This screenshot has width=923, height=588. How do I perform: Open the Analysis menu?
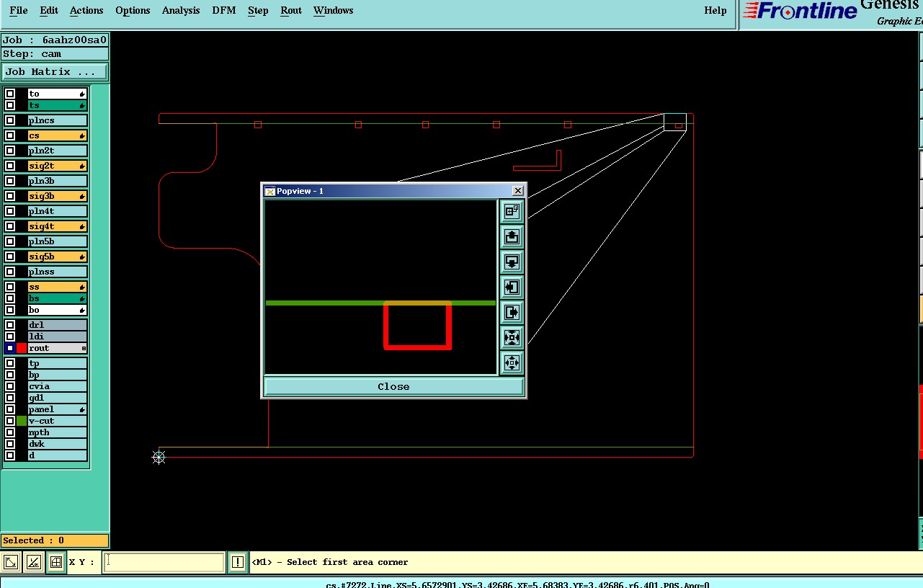tap(181, 10)
